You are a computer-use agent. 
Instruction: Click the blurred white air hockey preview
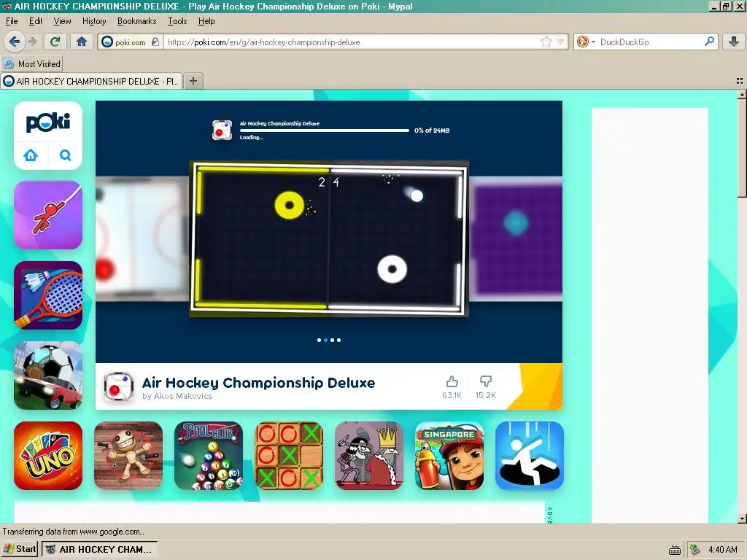pos(142,238)
